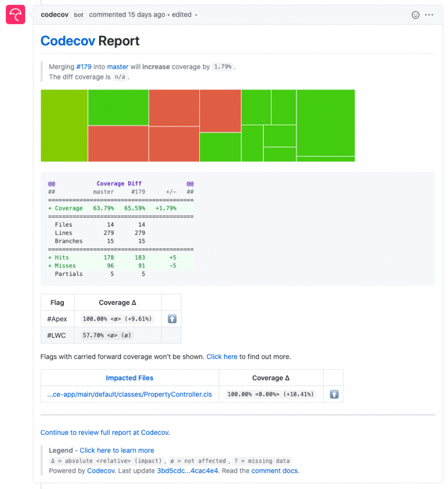The image size is (448, 489).
Task: Open the Impacted Files header link
Action: coord(129,378)
